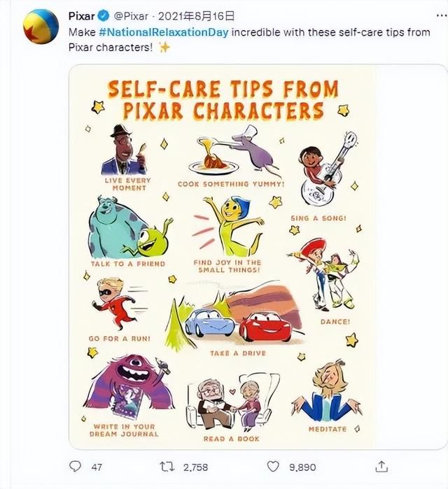Image resolution: width=448 pixels, height=489 pixels.
Task: Open the tweet's date timestamp
Action: [196, 16]
